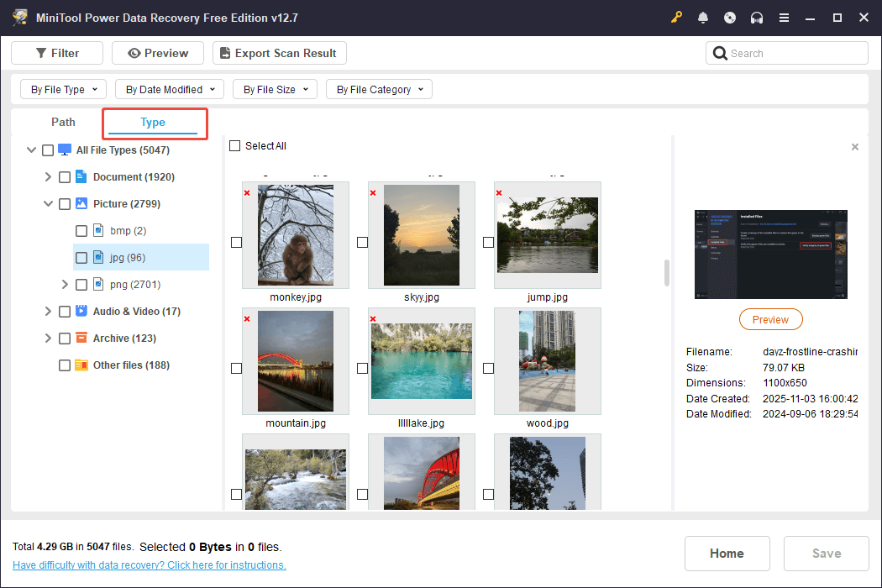This screenshot has width=882, height=588.
Task: Check the Select All checkbox
Action: (x=235, y=146)
